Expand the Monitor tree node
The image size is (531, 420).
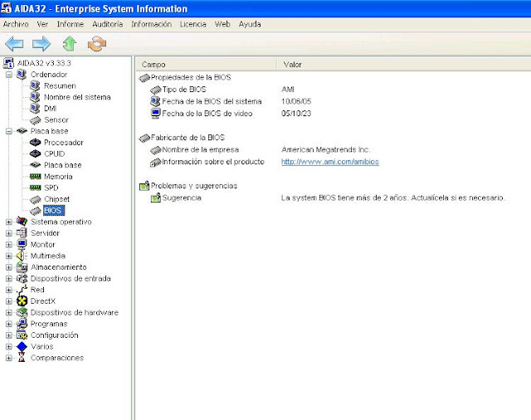click(x=9, y=245)
